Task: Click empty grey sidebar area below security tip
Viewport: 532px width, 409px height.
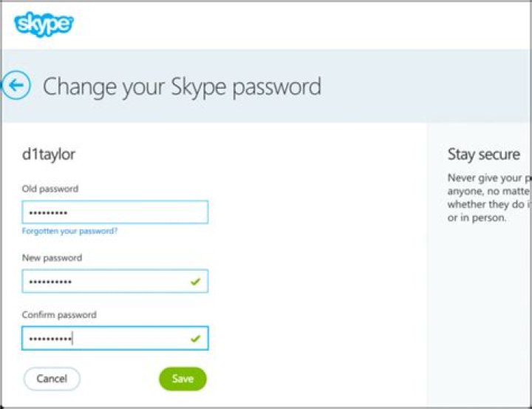Action: pyautogui.click(x=479, y=311)
